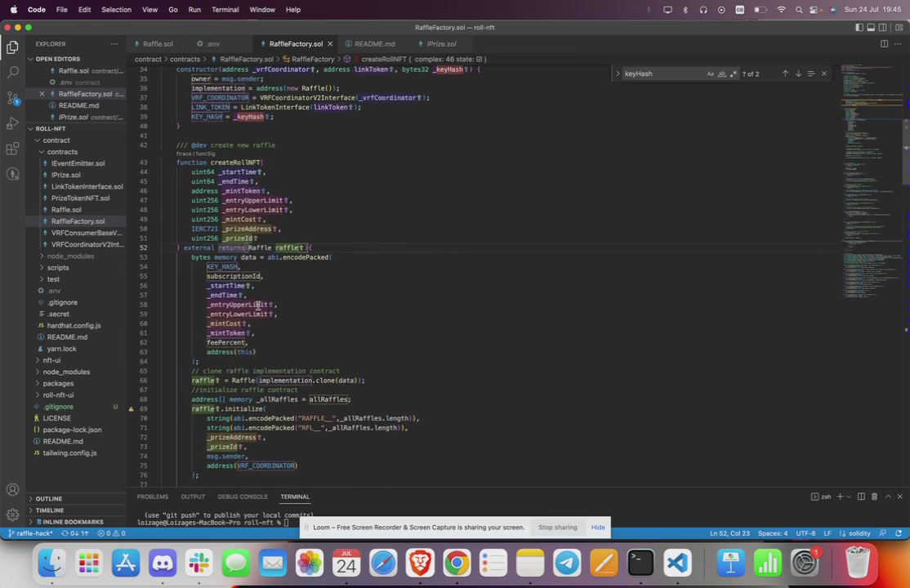Open the Output panel tab
The width and height of the screenshot is (910, 588).
coord(193,497)
